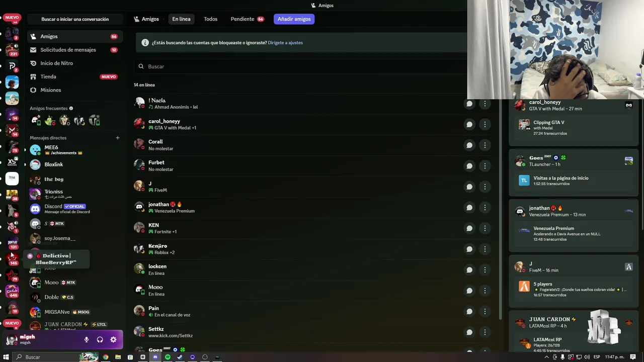Open Doble direct message
Viewport: 644px width, 362px height.
click(74, 297)
